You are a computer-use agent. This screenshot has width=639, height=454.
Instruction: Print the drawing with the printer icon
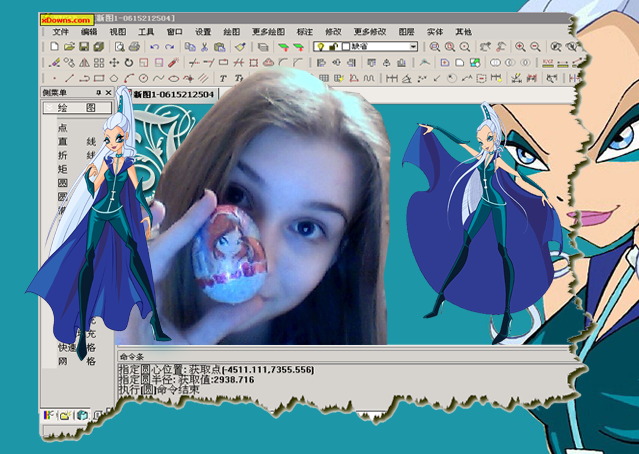134,47
